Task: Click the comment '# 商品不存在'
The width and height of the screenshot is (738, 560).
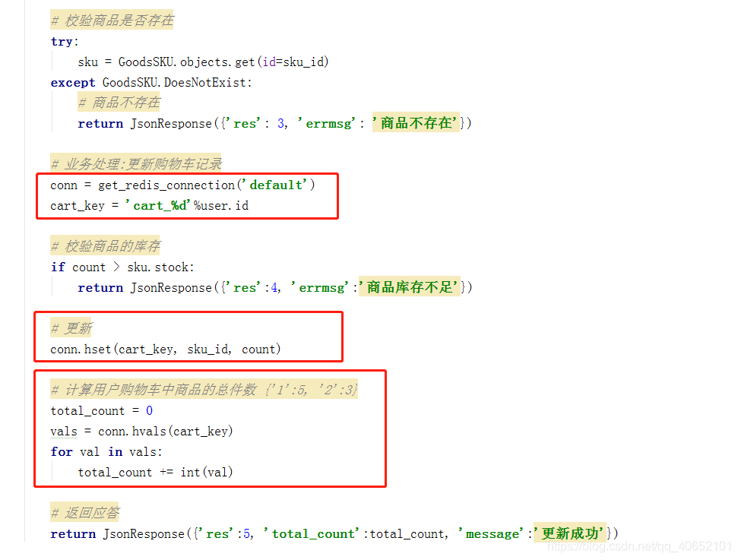Action: pyautogui.click(x=119, y=102)
